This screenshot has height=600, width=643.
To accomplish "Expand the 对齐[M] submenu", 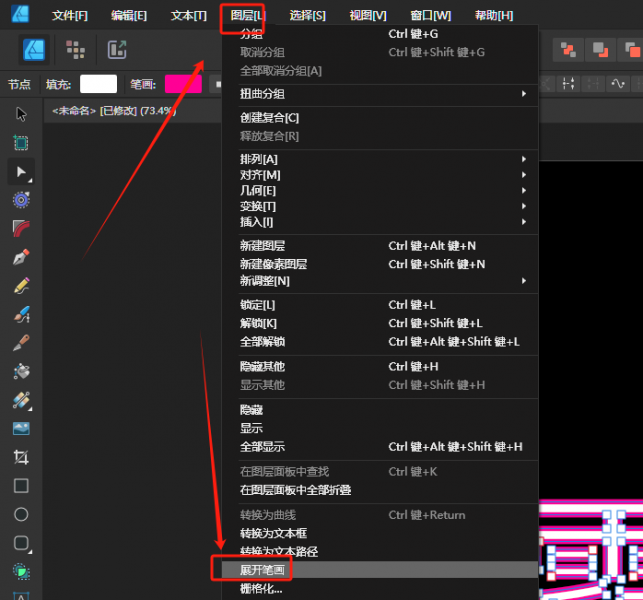I will click(380, 175).
